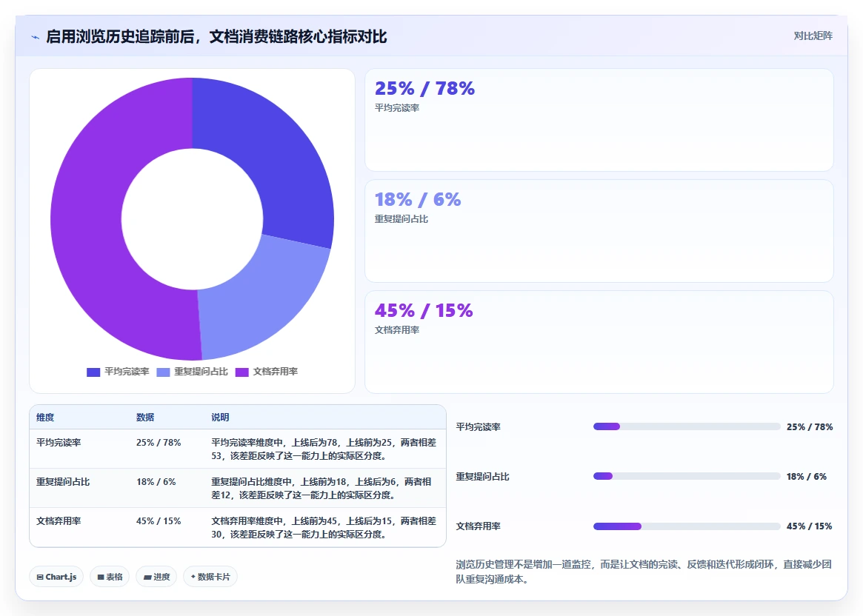This screenshot has width=863, height=616.
Task: Click 平均完读率 legend text under chart
Action: pos(127,372)
